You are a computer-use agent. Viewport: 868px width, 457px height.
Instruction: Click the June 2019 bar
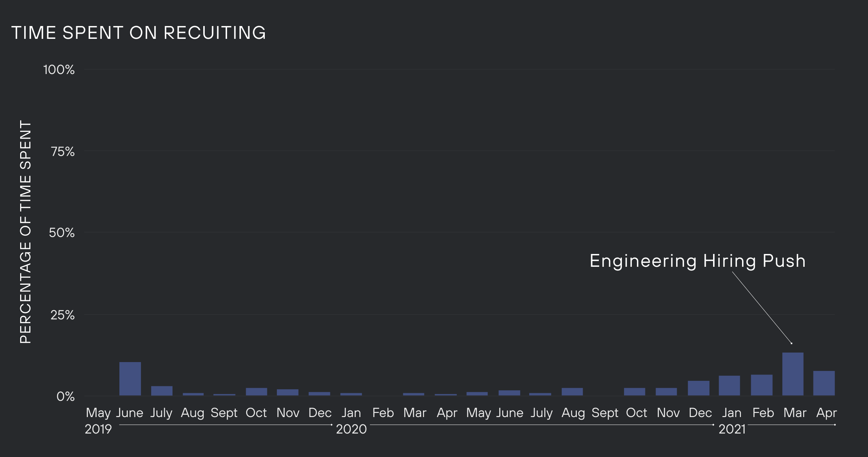coord(130,379)
